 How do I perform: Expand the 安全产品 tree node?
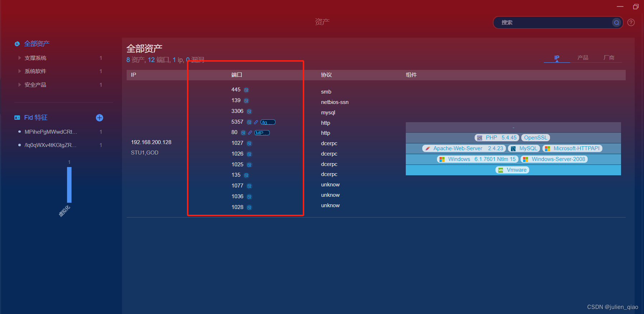20,85
